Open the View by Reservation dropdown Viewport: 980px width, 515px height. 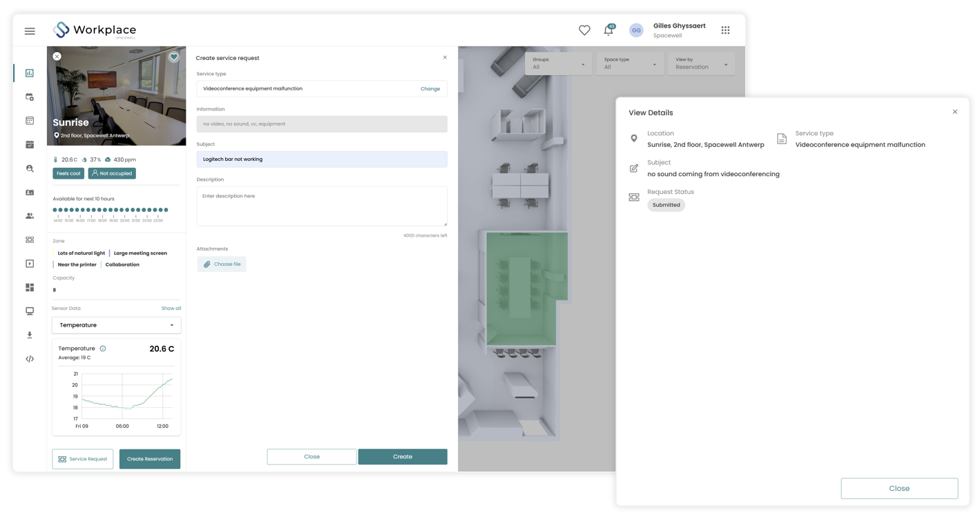click(x=701, y=64)
